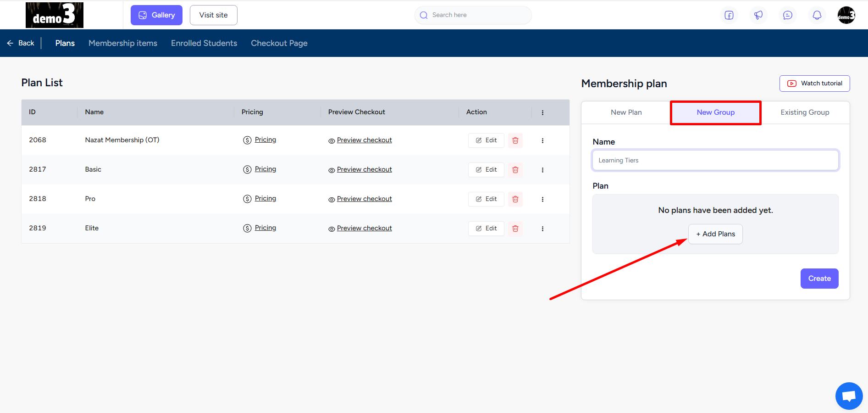Edit the Pro plan

point(486,199)
